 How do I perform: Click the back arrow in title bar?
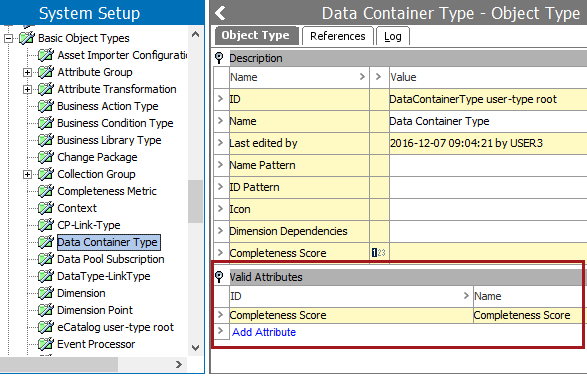tap(220, 13)
